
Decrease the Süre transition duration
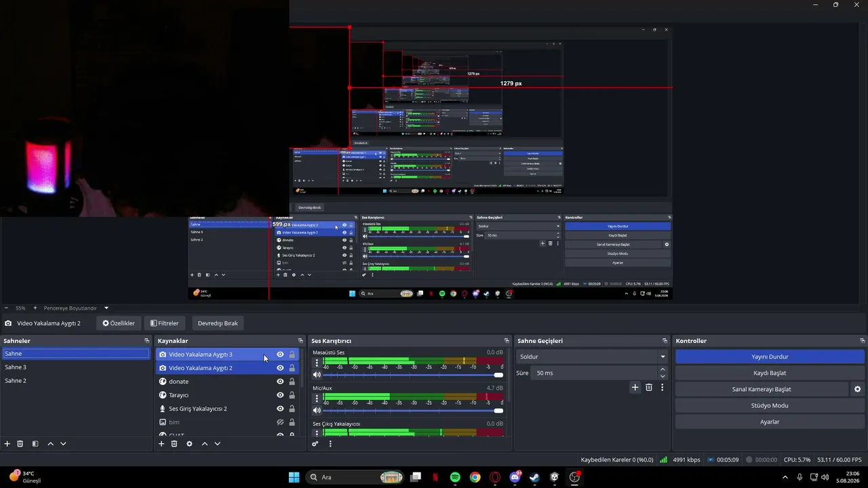point(663,376)
